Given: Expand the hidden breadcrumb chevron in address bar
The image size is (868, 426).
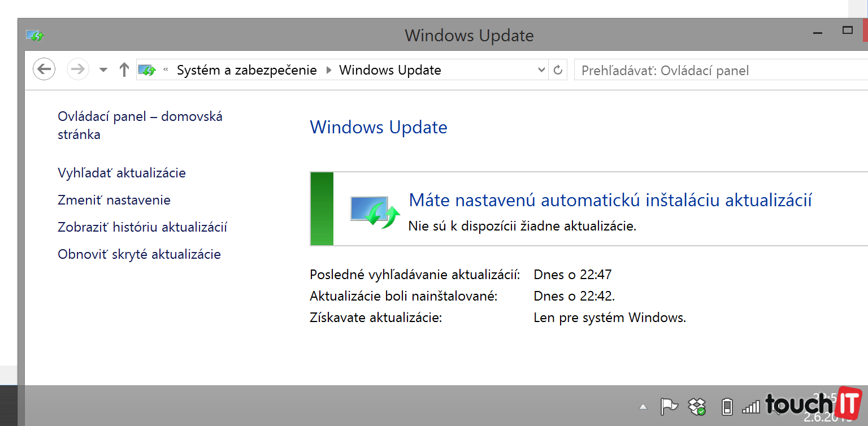Looking at the screenshot, I should tap(166, 70).
